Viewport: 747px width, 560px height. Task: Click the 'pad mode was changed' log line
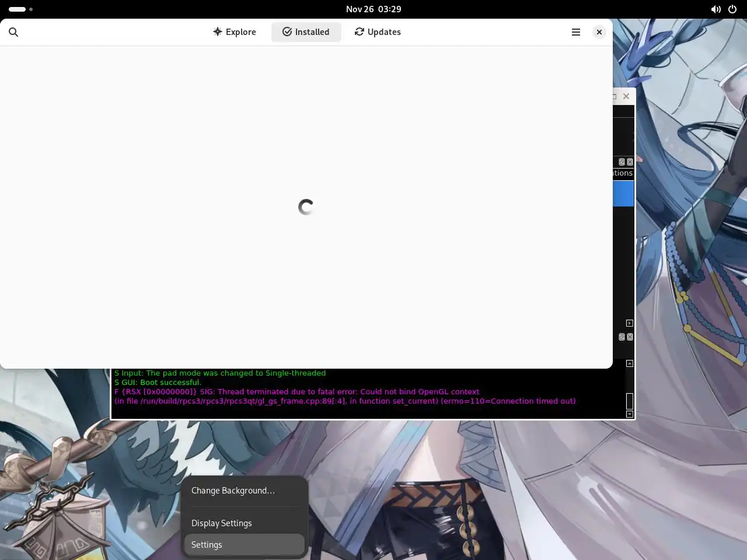click(x=220, y=373)
